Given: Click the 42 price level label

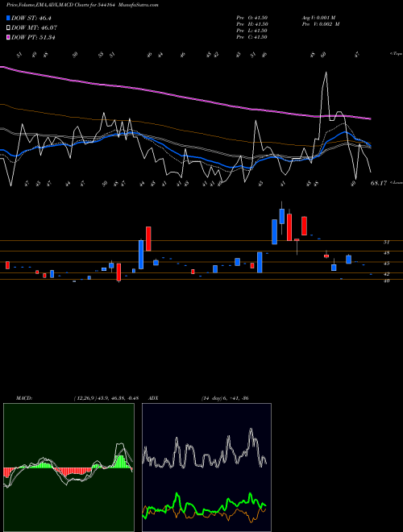Looking at the screenshot, I should pos(386,274).
